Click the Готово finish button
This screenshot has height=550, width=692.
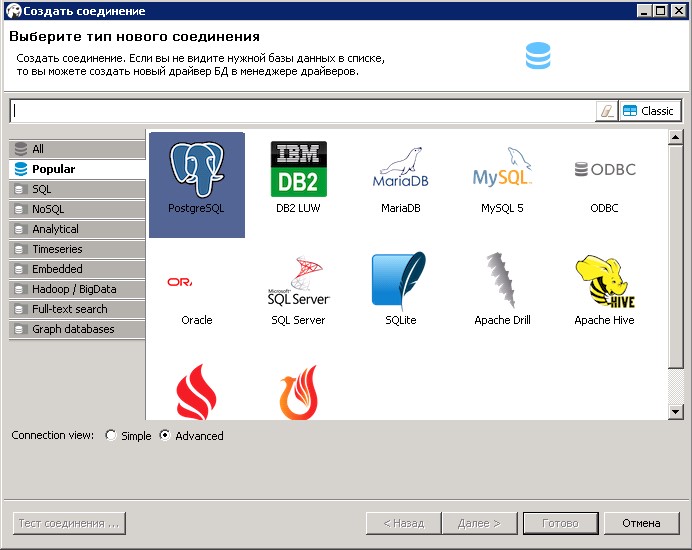[x=560, y=524]
